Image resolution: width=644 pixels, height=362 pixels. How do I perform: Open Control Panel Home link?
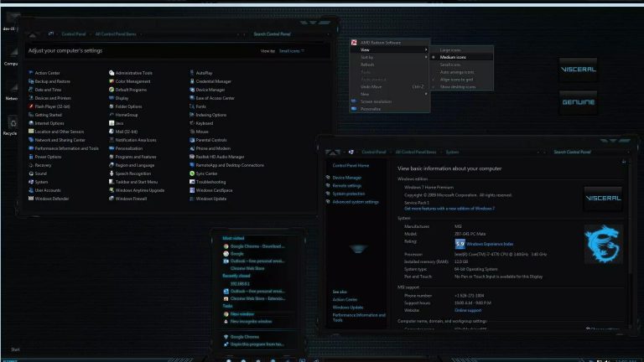[x=351, y=165]
